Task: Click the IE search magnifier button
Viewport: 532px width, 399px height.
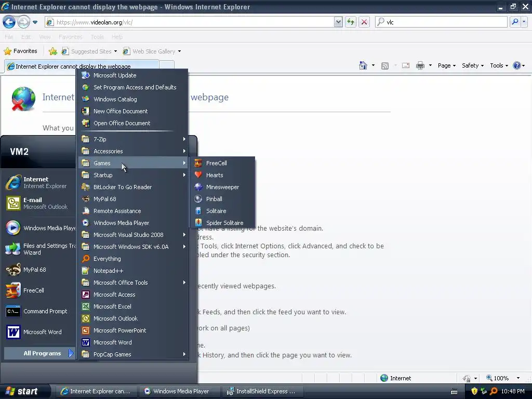Action: pyautogui.click(x=515, y=22)
